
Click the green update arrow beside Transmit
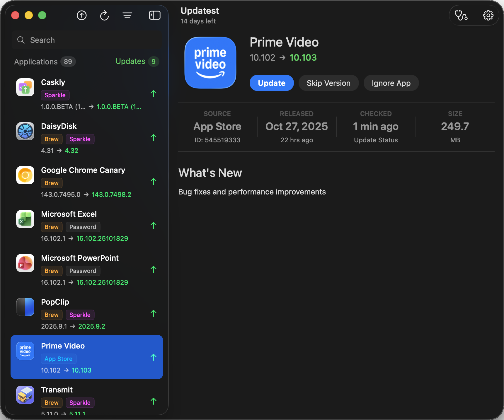154,401
